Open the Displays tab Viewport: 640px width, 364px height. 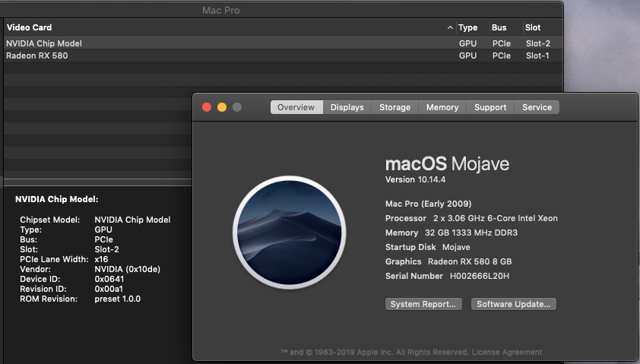pos(347,107)
